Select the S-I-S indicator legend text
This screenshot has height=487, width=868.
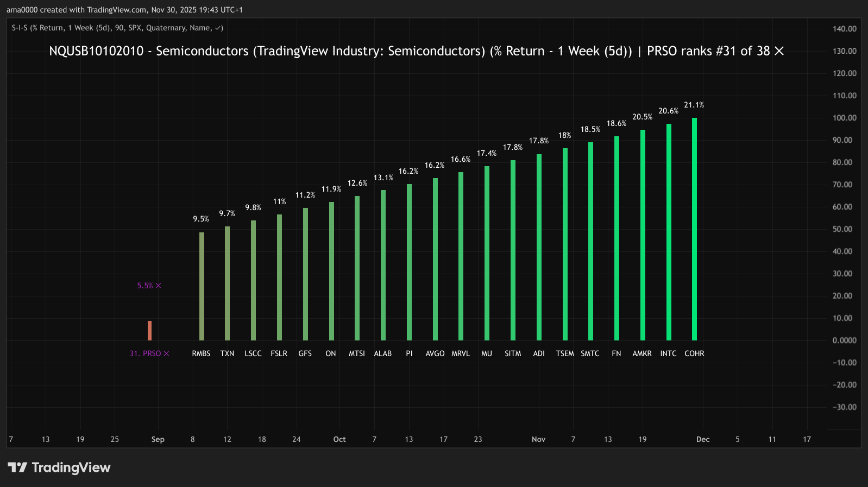[x=117, y=28]
